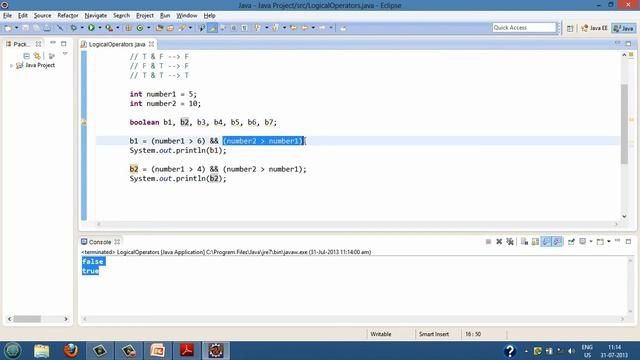Collapse All in Package Explorer
Screen dimensions: 640x360
point(27,56)
